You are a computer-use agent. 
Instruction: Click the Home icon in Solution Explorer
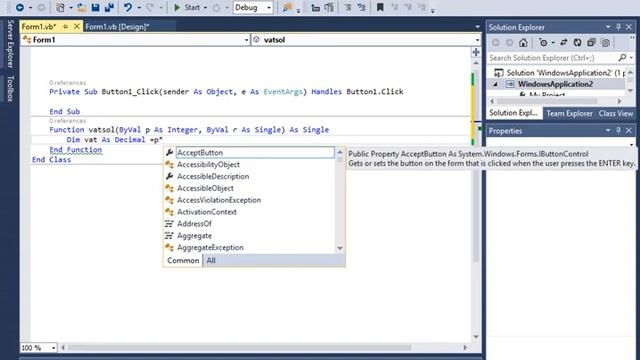pyautogui.click(x=523, y=43)
